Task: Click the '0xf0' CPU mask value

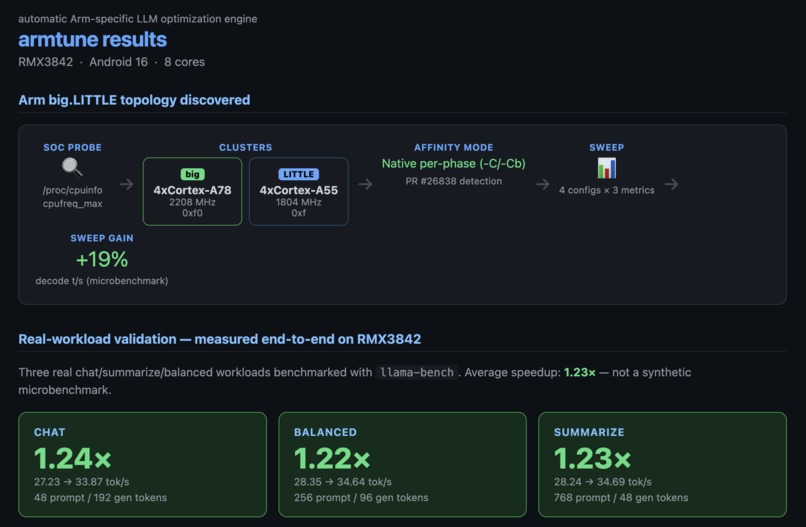Action: click(192, 213)
